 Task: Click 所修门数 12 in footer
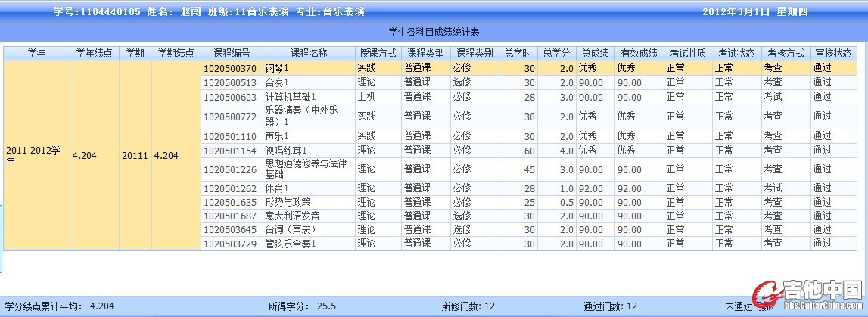468,306
